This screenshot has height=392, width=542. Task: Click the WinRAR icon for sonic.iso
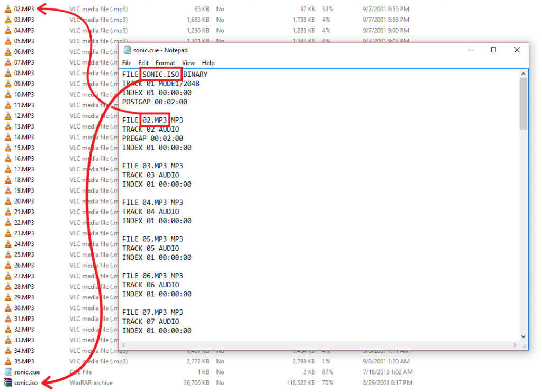(x=8, y=382)
